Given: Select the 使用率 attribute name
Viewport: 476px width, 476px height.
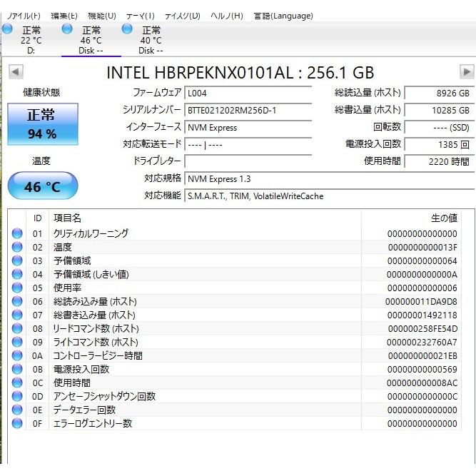Looking at the screenshot, I should 67,288.
